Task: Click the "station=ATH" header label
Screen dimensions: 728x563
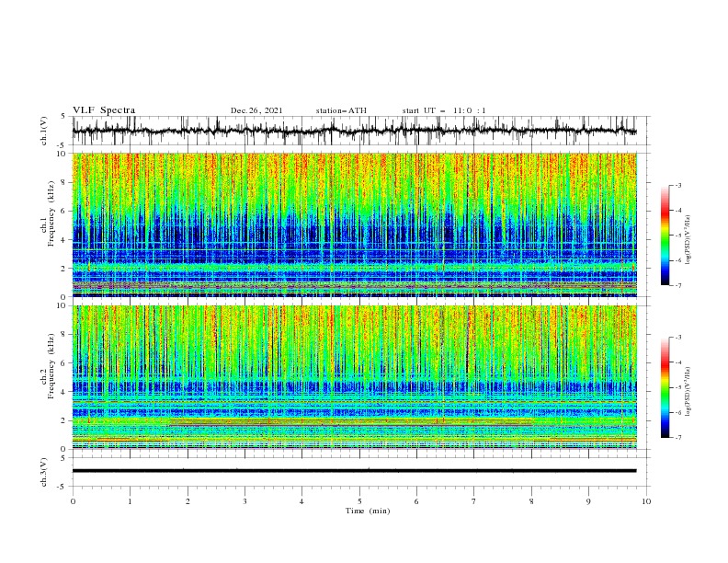Action: click(341, 110)
